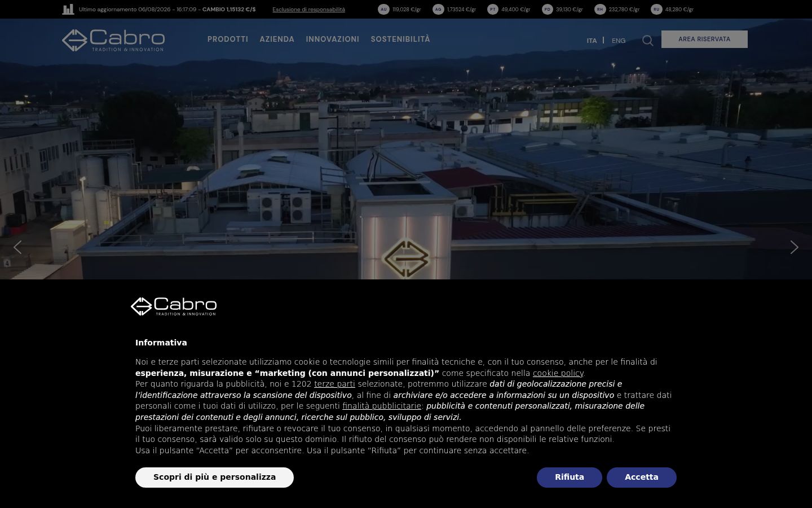Click Rifiuta to reject cookies
812x508 pixels.
pyautogui.click(x=570, y=478)
